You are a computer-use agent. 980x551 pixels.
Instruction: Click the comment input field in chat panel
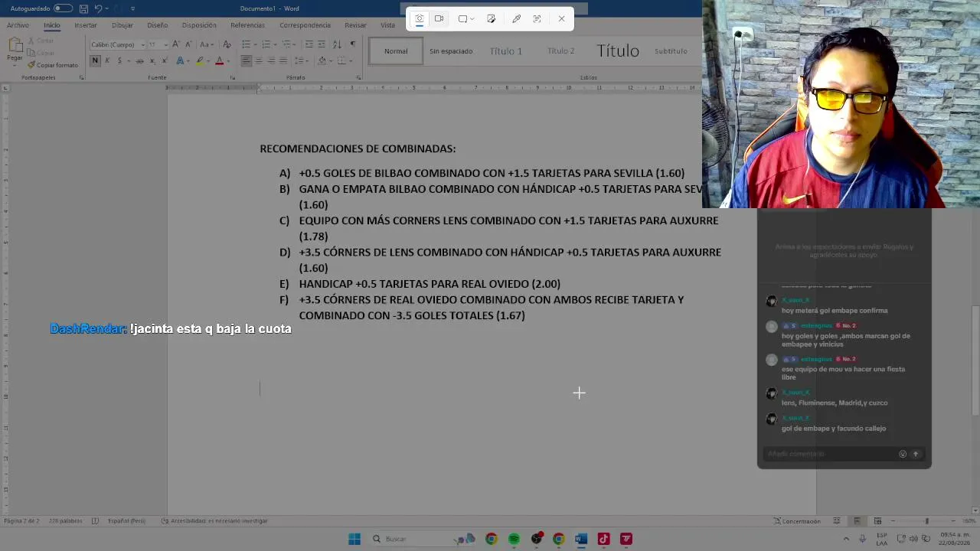831,454
